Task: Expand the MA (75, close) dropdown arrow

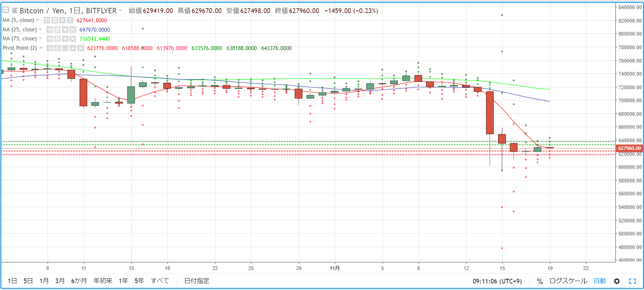Action: click(40, 39)
